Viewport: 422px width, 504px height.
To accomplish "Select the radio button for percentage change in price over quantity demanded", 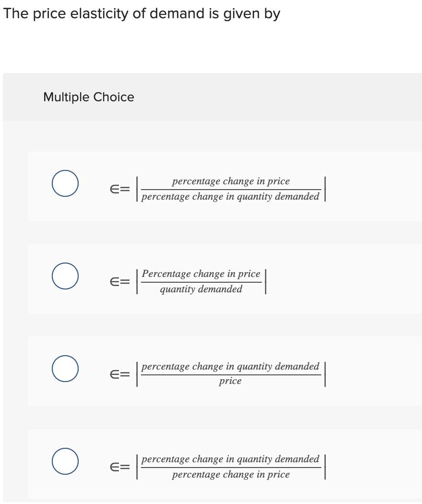I will 65,276.
